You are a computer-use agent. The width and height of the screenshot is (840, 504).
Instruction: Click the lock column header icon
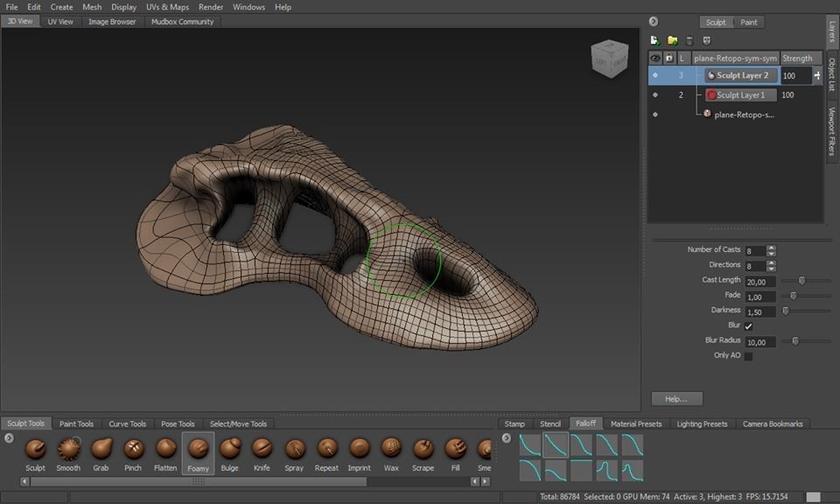pos(669,58)
